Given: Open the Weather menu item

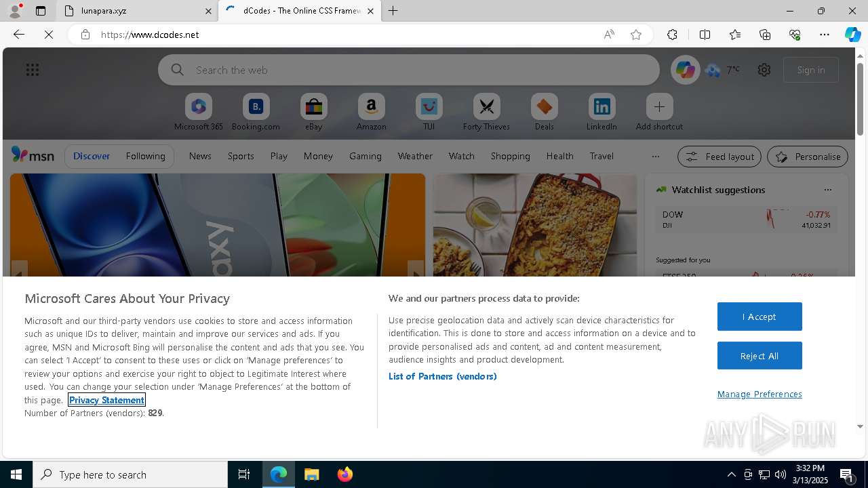Looking at the screenshot, I should coord(415,156).
